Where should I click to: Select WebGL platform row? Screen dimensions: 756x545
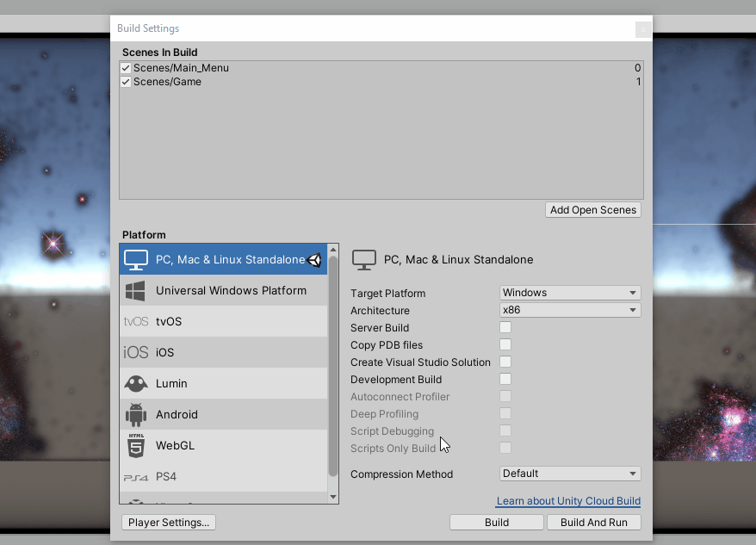(x=223, y=444)
